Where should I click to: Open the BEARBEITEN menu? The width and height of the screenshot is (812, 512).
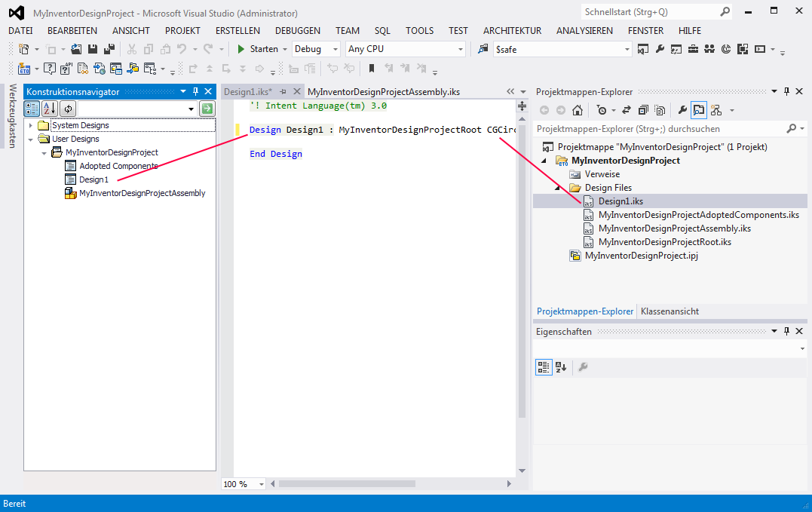click(x=72, y=31)
